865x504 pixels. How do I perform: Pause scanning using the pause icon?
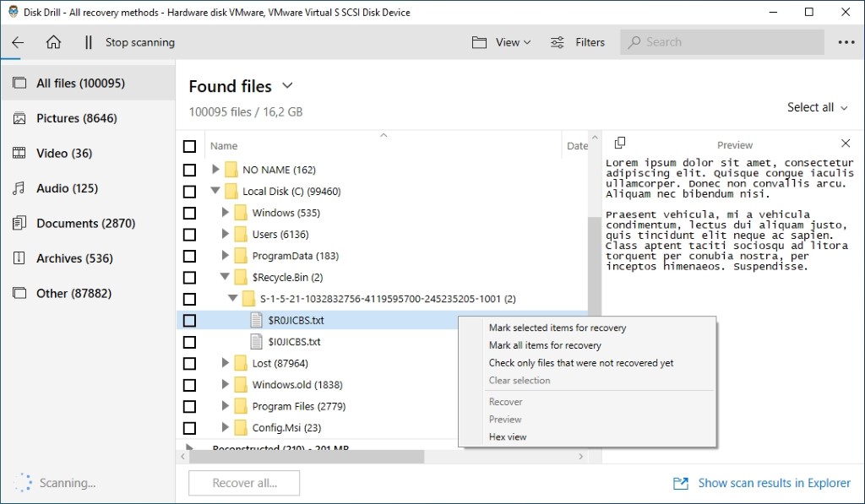[88, 42]
